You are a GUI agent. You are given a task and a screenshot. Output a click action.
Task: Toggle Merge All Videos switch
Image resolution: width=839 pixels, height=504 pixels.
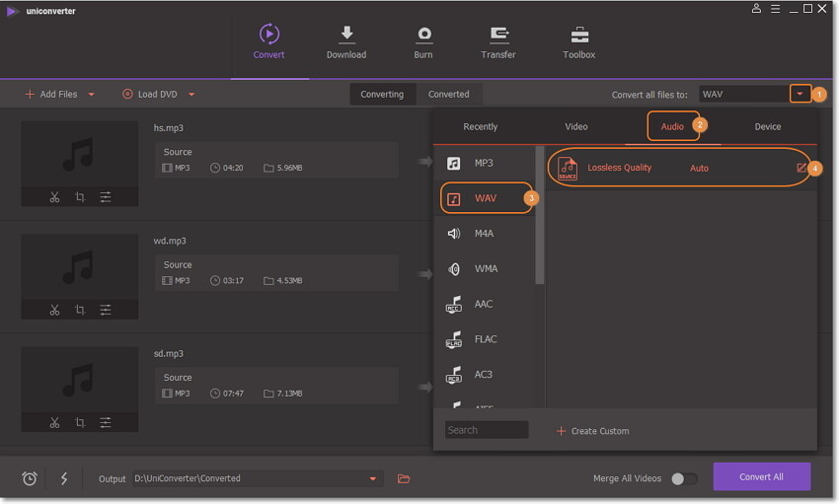pyautogui.click(x=684, y=479)
